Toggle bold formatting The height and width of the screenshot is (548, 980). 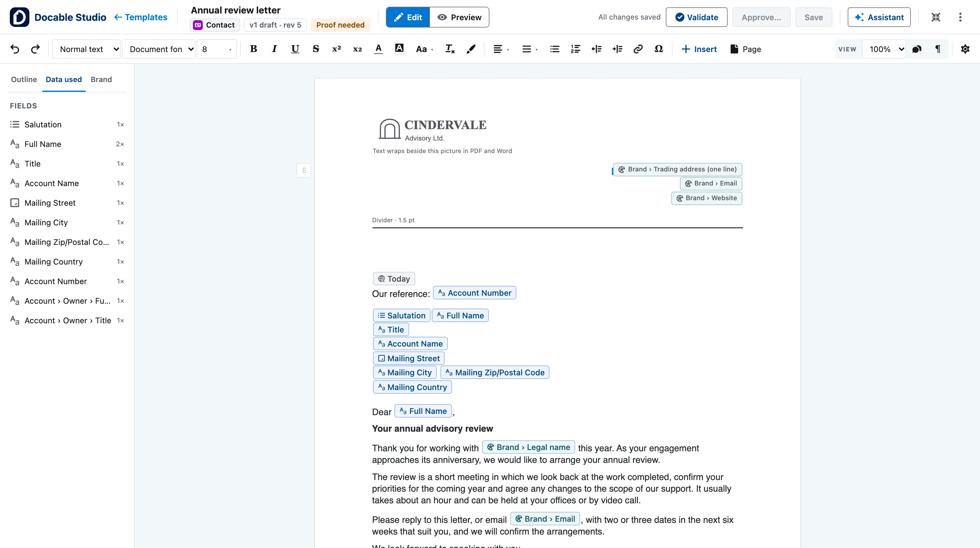click(253, 49)
